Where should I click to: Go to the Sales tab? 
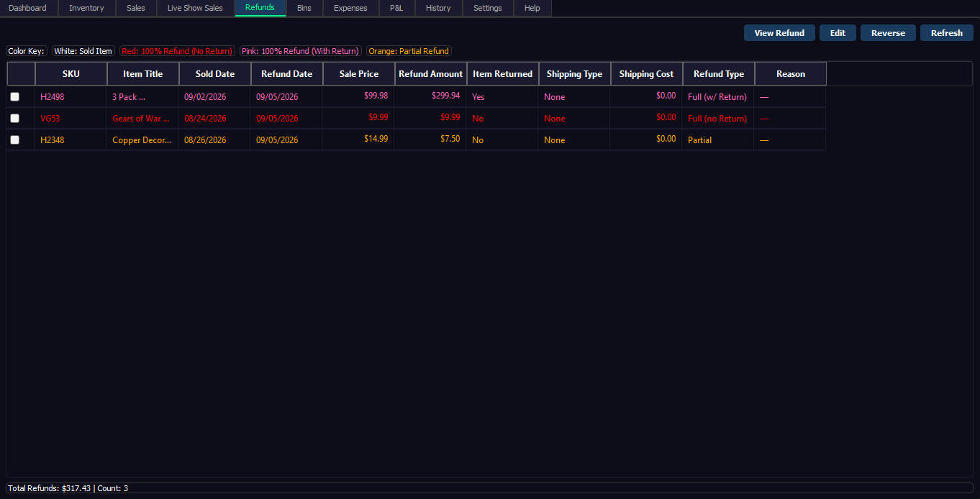tap(136, 8)
